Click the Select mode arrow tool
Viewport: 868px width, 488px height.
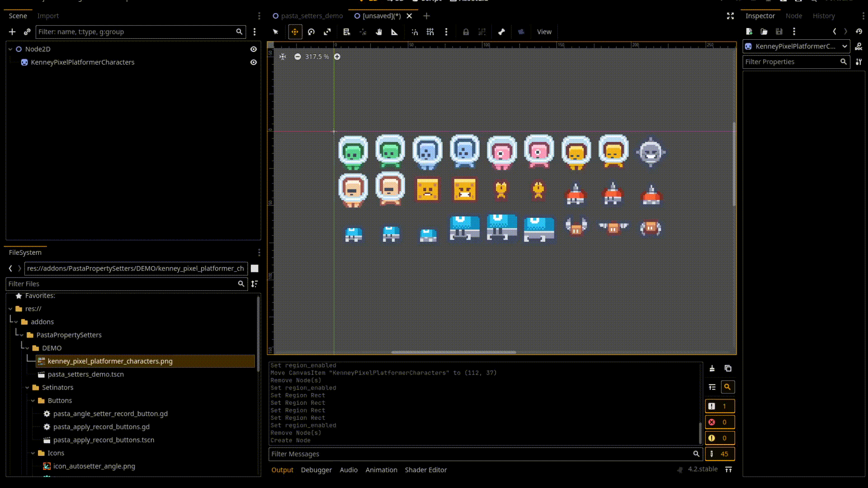[x=276, y=32]
